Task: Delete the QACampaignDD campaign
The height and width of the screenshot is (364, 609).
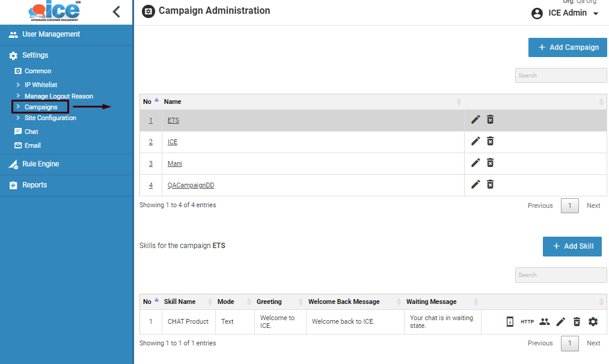Action: pyautogui.click(x=490, y=184)
